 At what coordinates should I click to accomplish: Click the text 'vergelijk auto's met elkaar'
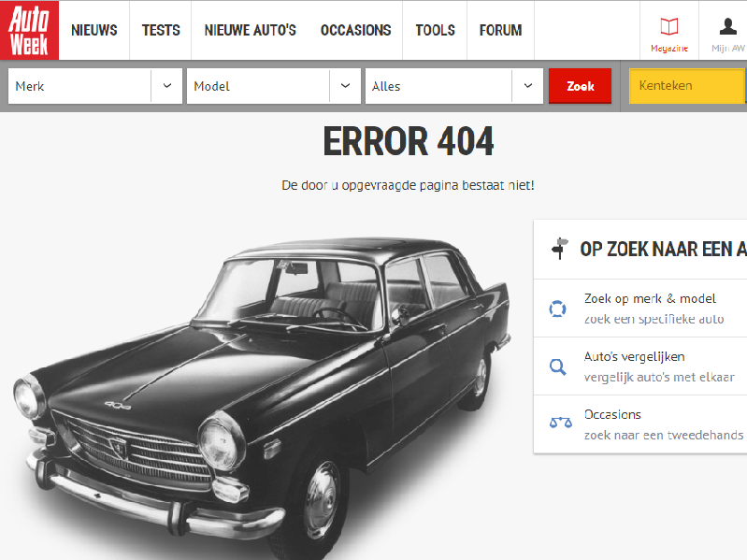[x=659, y=377]
